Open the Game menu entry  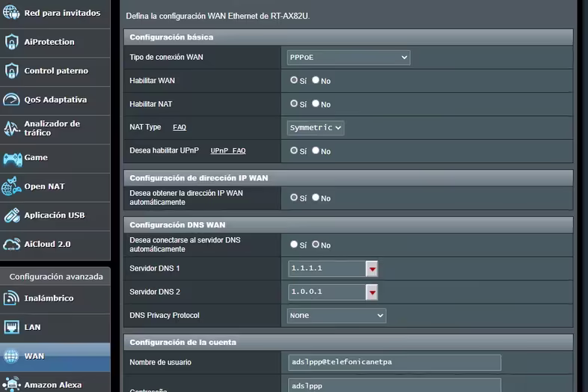click(x=55, y=158)
